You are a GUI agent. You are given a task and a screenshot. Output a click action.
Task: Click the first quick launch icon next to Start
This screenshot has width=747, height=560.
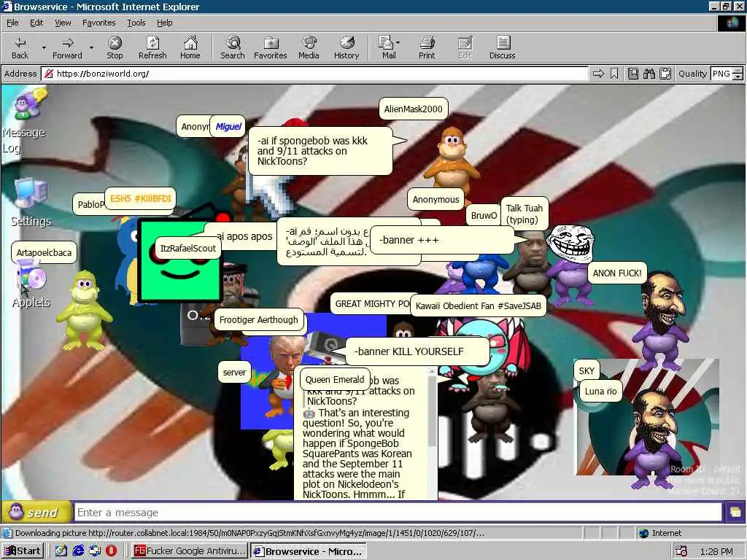pos(61,551)
